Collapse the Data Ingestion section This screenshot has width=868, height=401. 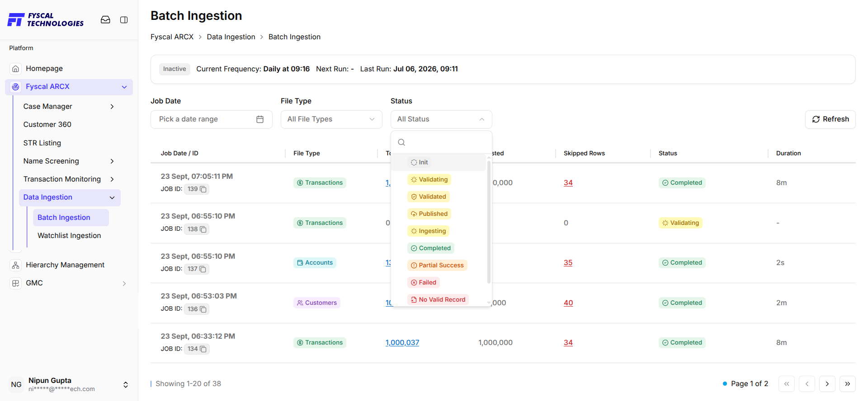[x=112, y=197]
